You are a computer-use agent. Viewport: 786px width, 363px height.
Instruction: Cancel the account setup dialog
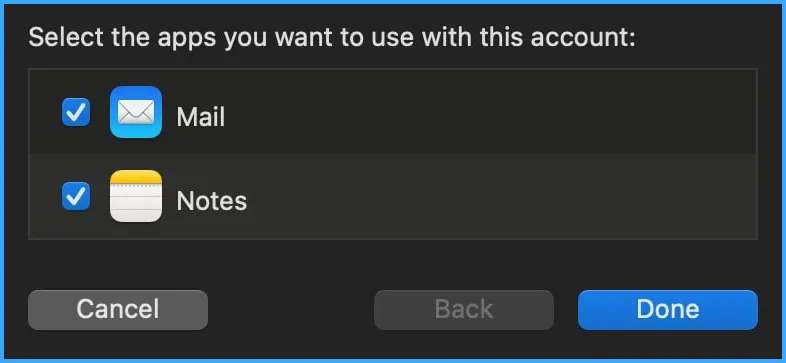(118, 309)
